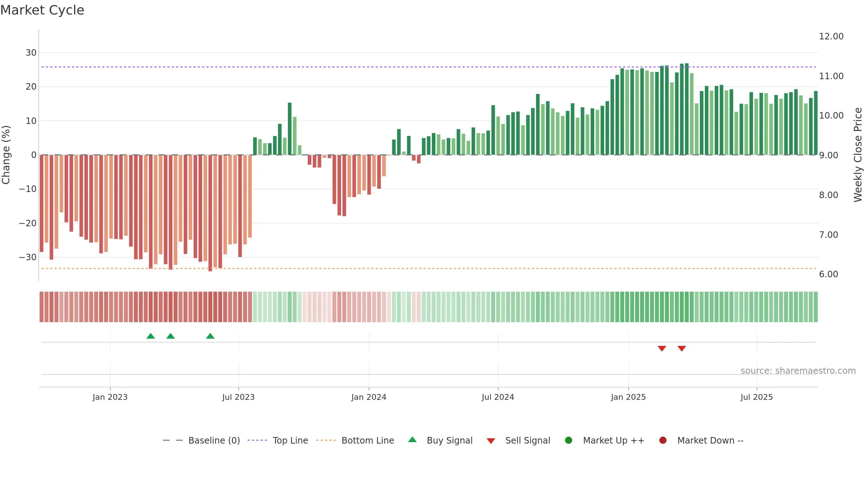Click the orange dotted Bottom Line legend sample
The width and height of the screenshot is (868, 488).
point(326,440)
